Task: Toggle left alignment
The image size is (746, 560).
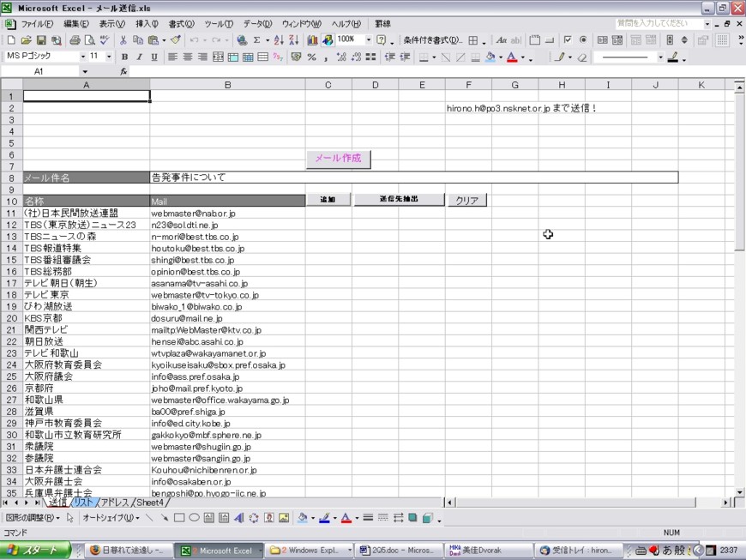Action: (172, 57)
